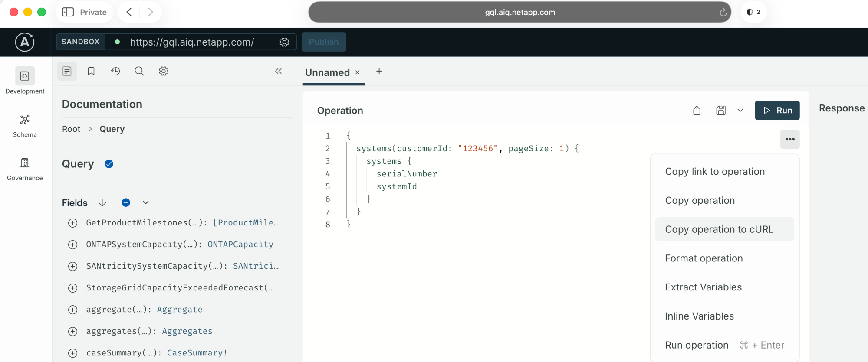868x362 pixels.
Task: Collapse the documentation panel with double chevron
Action: (279, 71)
